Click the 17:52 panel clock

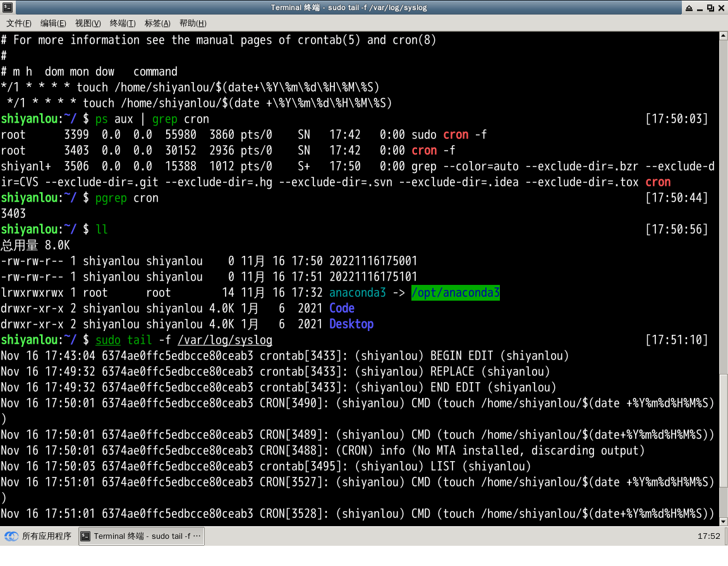[x=708, y=536]
